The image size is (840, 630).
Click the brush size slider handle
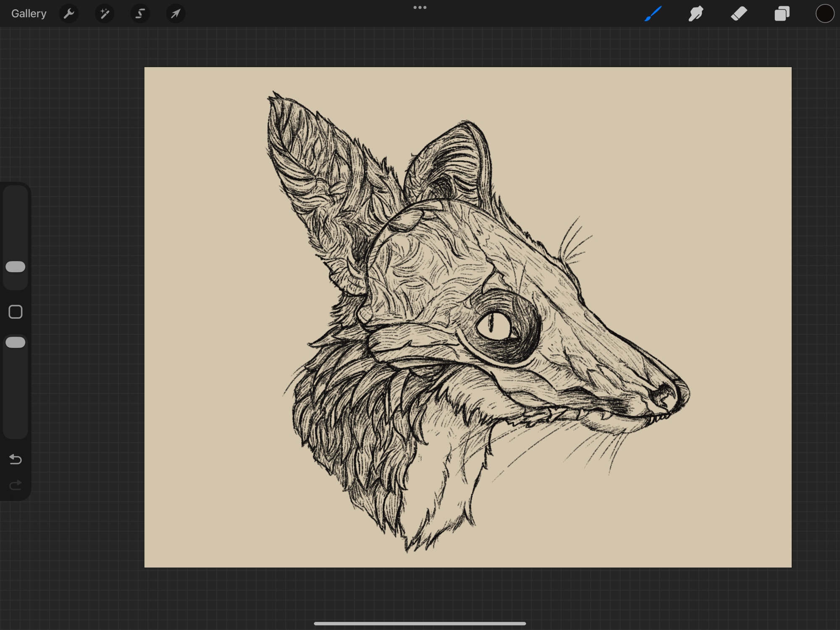point(16,267)
